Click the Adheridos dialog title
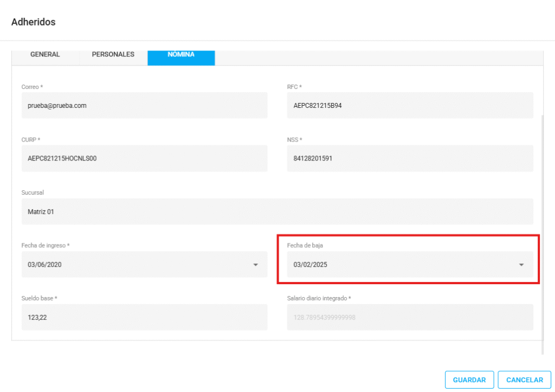 33,22
